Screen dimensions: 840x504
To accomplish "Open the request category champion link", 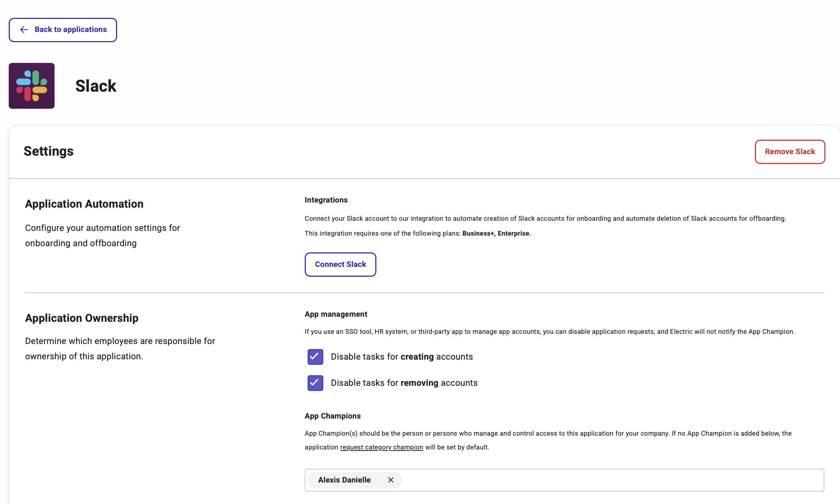I will click(381, 447).
